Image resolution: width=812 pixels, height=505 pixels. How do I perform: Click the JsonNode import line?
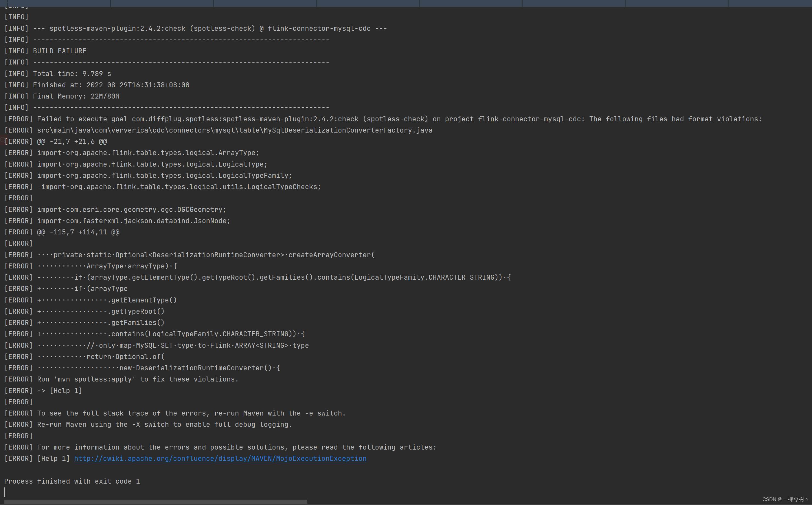[x=117, y=221]
